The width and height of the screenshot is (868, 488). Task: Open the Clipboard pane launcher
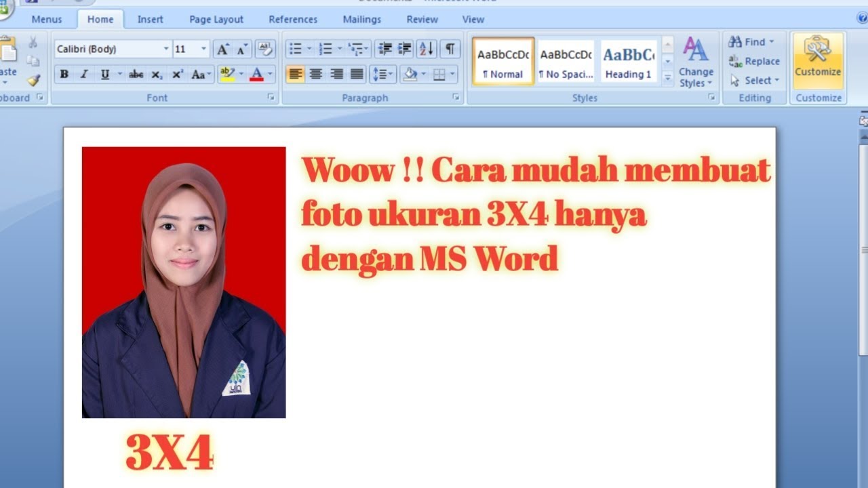40,98
